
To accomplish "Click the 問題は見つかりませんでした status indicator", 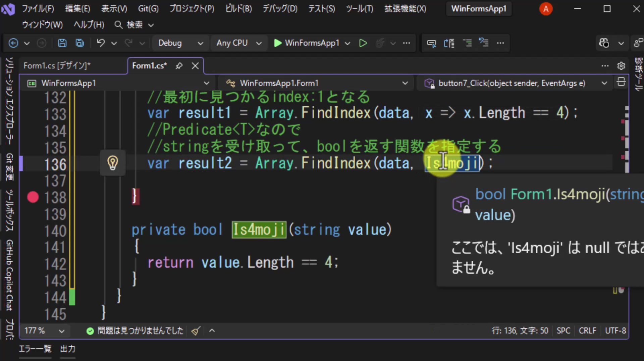I will pyautogui.click(x=135, y=331).
